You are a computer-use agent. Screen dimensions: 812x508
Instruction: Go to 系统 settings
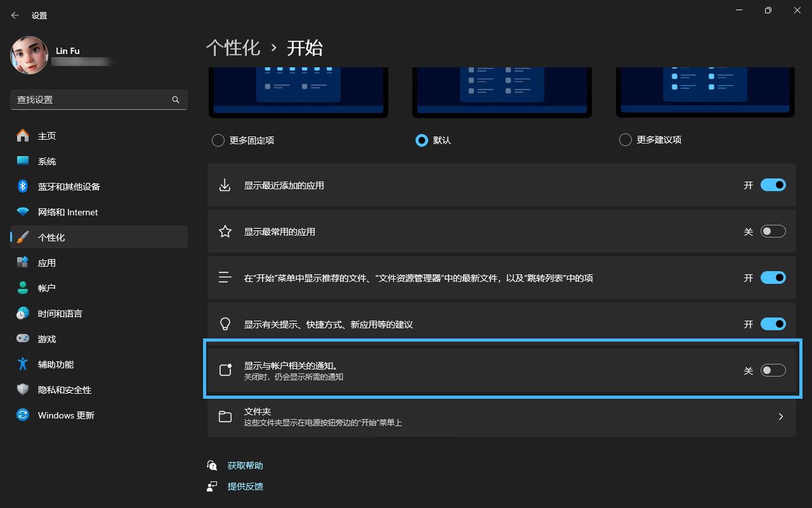[x=99, y=161]
